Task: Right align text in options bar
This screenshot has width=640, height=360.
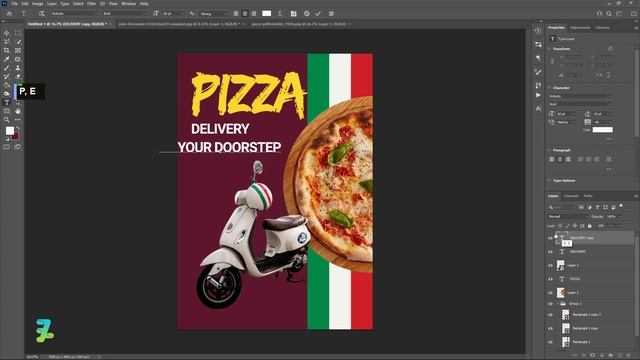Action: click(x=254, y=13)
